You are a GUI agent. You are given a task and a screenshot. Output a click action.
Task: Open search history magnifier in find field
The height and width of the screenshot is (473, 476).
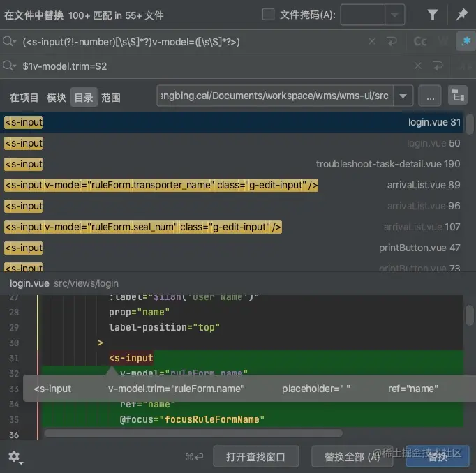pos(9,41)
